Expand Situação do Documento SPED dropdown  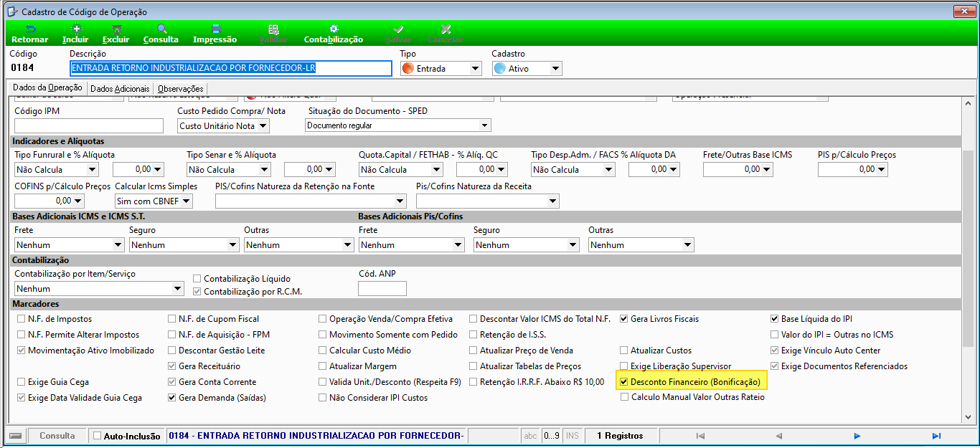point(398,125)
